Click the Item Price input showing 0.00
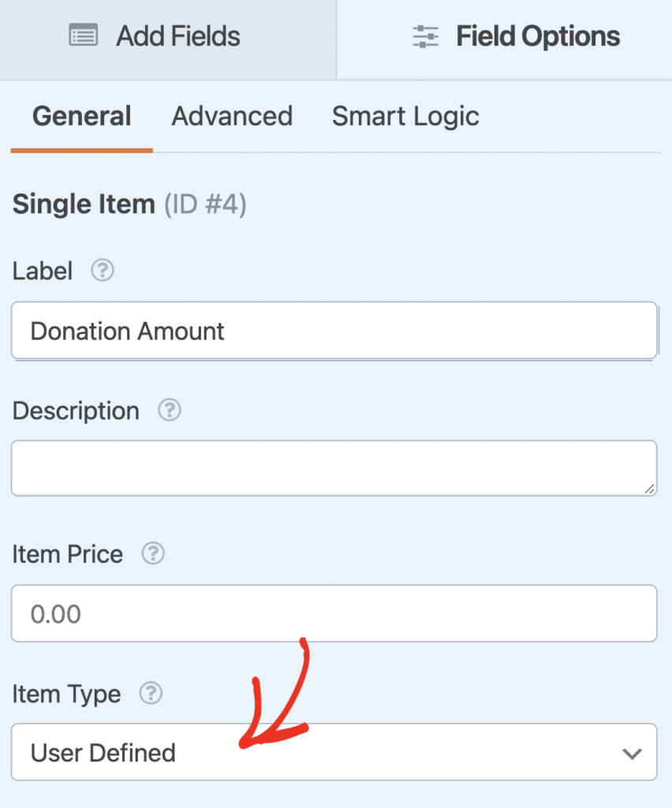672x808 pixels. (334, 614)
